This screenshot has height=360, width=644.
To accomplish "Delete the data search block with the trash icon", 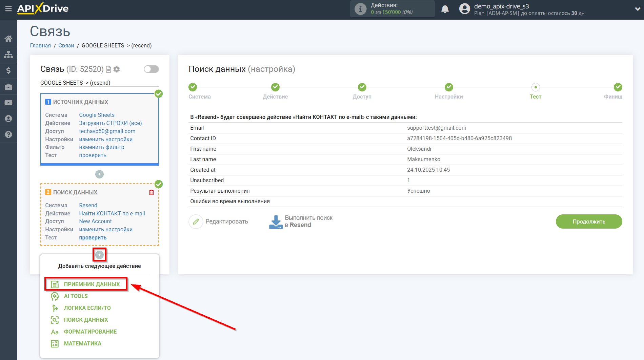I will pos(152,192).
